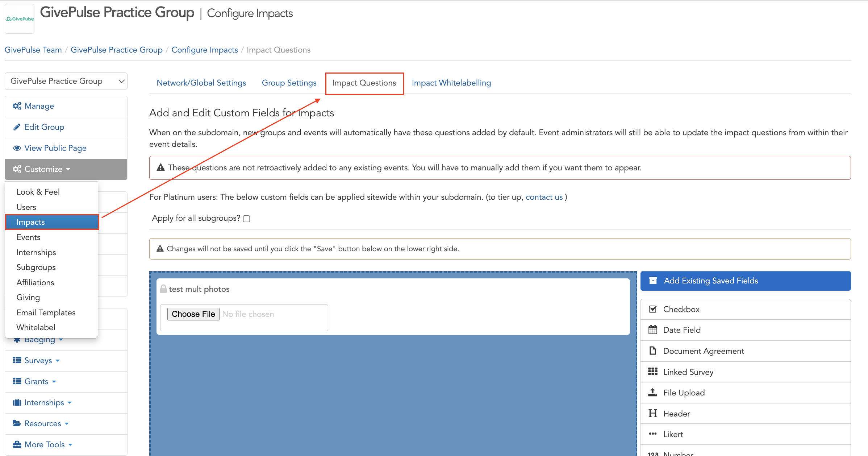
Task: Add a Likert field
Action: tap(746, 434)
